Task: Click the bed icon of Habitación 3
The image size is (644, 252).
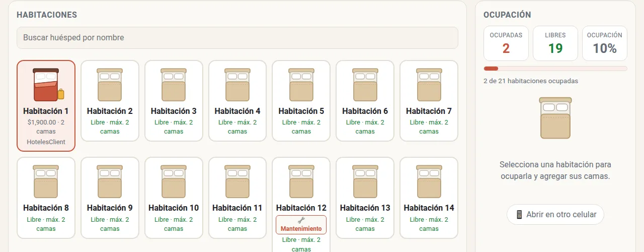Action: (x=174, y=85)
